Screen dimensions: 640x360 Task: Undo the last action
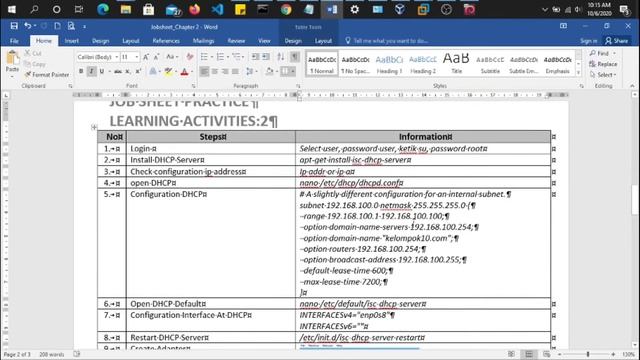[27, 26]
